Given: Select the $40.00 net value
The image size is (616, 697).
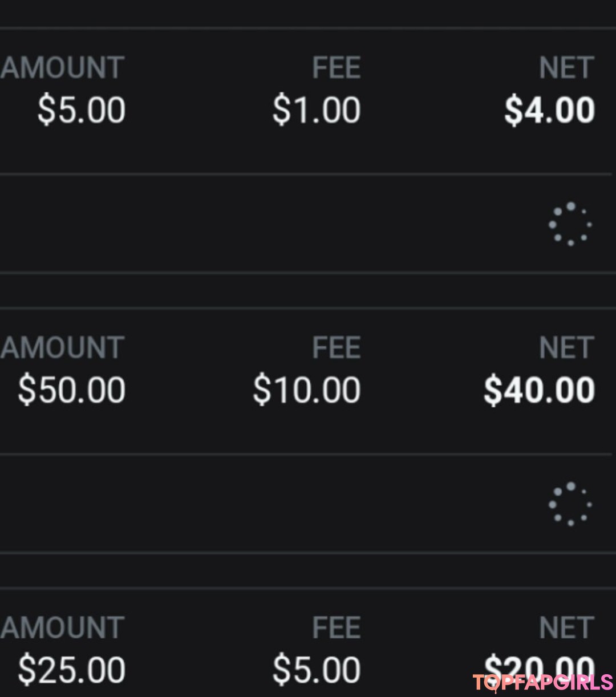Looking at the screenshot, I should tap(540, 390).
